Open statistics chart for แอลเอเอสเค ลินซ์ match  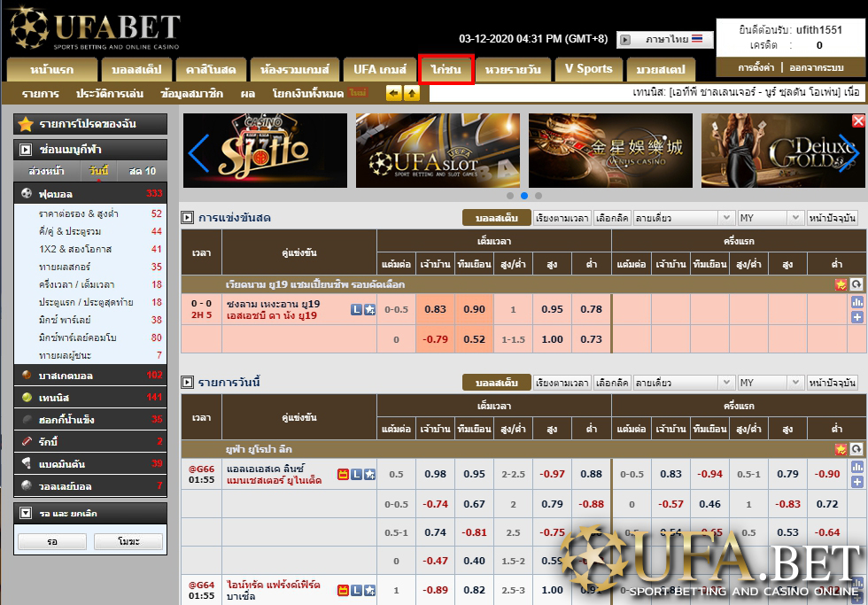click(857, 467)
